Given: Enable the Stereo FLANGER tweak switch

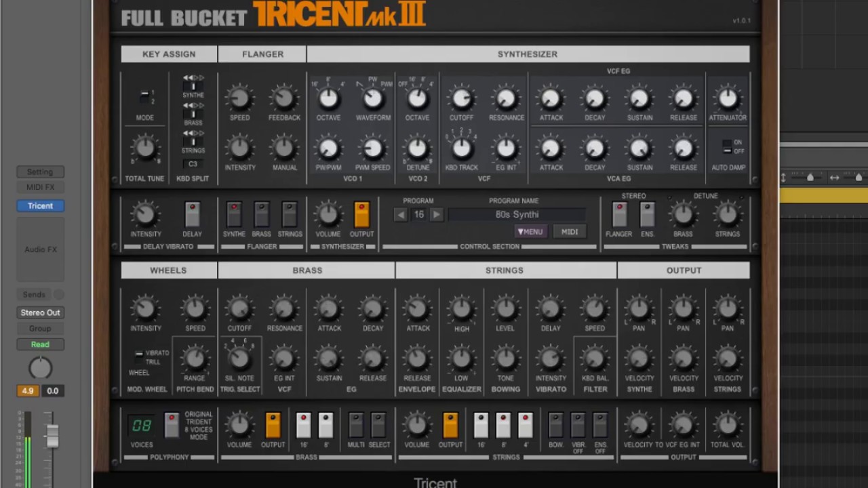Looking at the screenshot, I should tap(619, 214).
